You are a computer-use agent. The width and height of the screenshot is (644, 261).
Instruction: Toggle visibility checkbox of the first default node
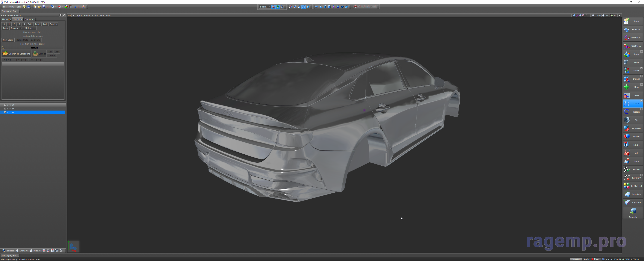click(5, 105)
